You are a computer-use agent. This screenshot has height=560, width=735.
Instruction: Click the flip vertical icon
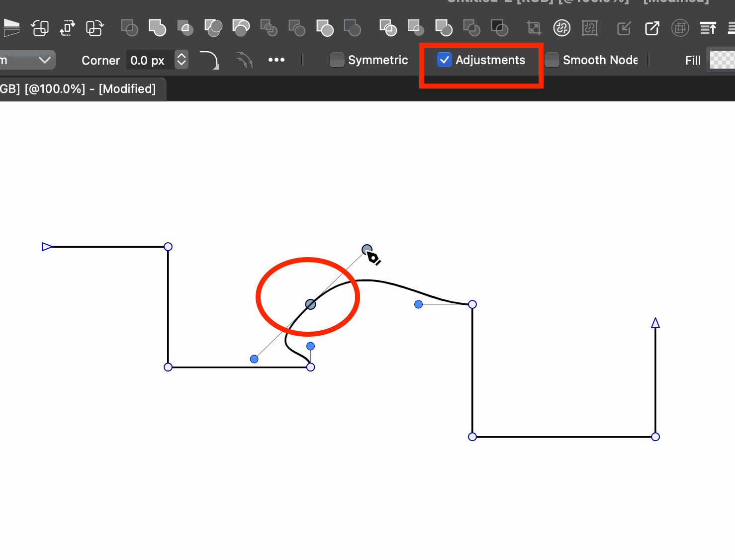pos(11,28)
